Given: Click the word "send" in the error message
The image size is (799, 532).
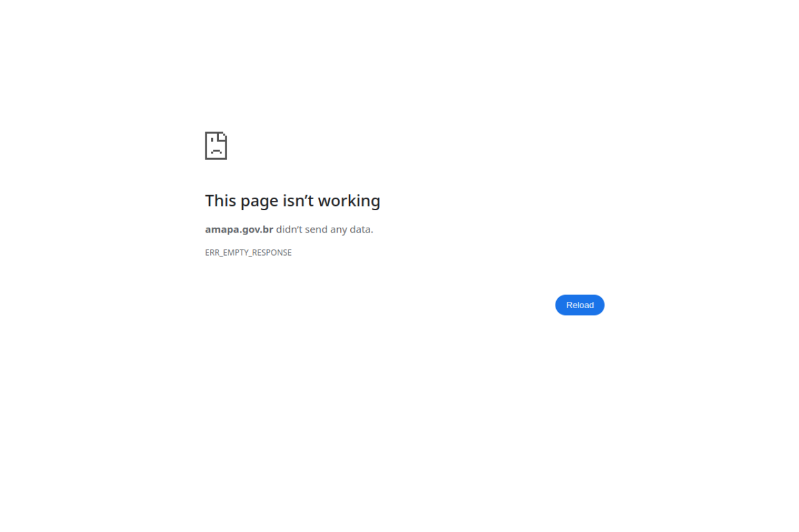Looking at the screenshot, I should pos(316,229).
